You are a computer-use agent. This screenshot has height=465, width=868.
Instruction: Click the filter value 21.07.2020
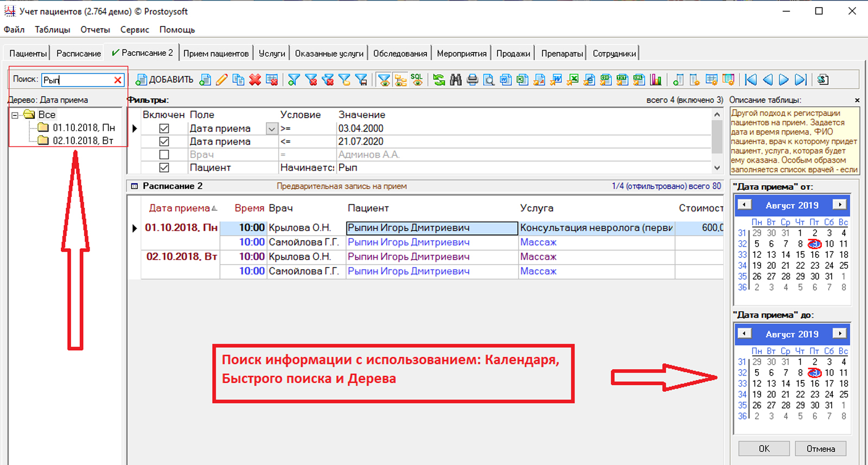[361, 141]
